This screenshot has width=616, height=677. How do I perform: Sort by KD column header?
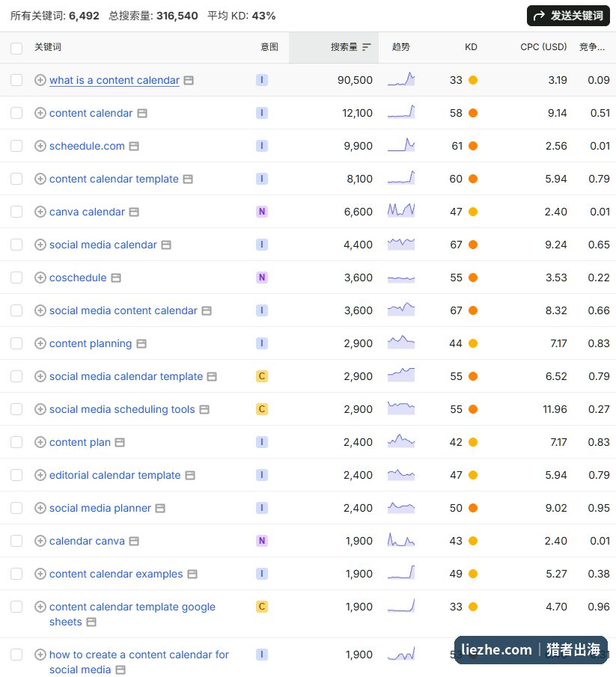[x=471, y=47]
